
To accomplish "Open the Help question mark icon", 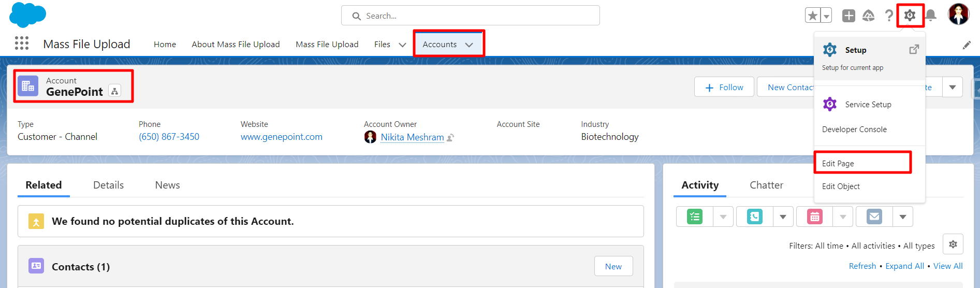I will pos(889,16).
